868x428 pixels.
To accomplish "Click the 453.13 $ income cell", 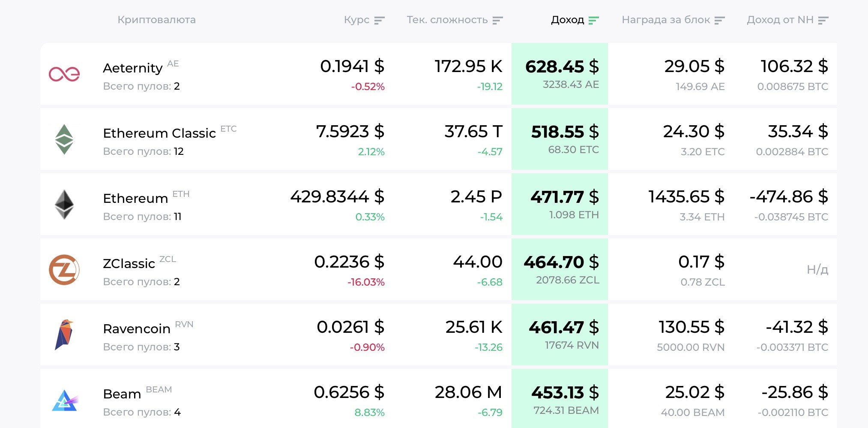I will tap(560, 398).
